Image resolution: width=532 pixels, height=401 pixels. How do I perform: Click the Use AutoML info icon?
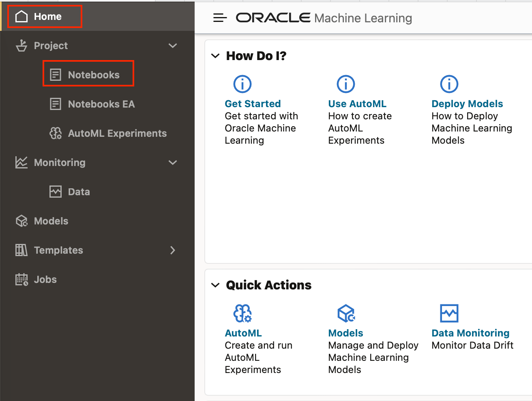pyautogui.click(x=346, y=84)
